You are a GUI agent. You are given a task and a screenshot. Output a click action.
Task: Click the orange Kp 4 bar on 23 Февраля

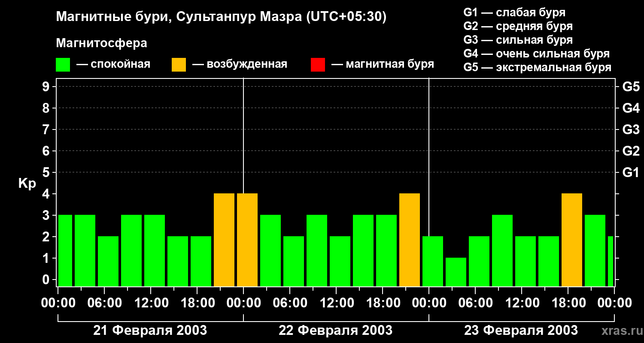(x=572, y=240)
